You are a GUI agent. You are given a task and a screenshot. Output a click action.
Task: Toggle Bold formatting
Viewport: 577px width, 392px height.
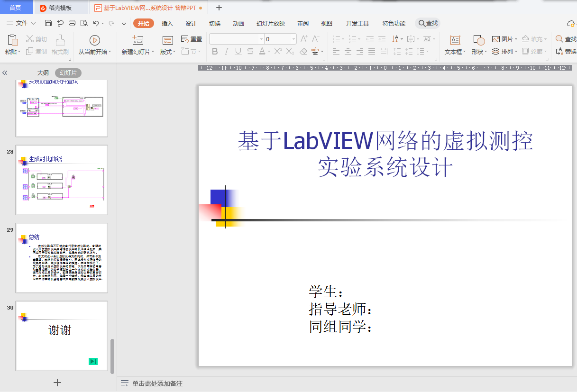coord(215,51)
